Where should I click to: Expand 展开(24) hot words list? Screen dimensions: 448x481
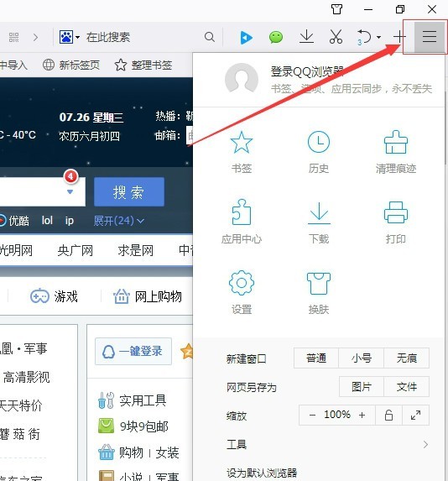pyautogui.click(x=118, y=221)
